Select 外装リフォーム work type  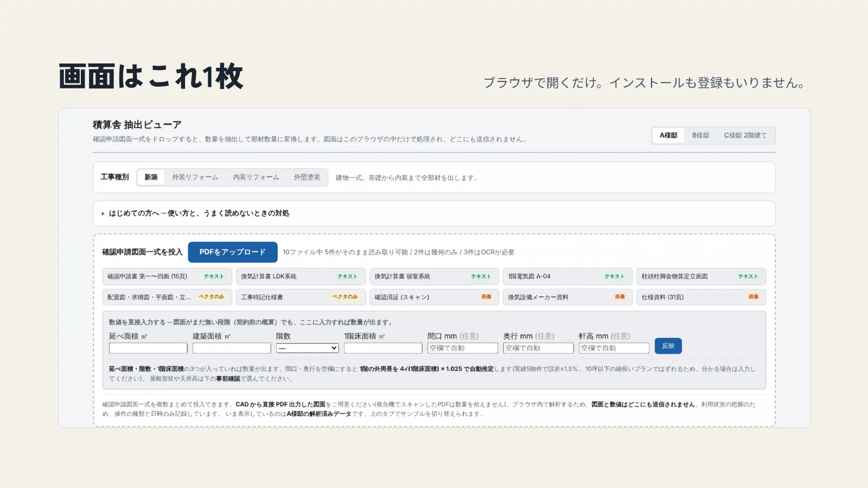pyautogui.click(x=195, y=177)
